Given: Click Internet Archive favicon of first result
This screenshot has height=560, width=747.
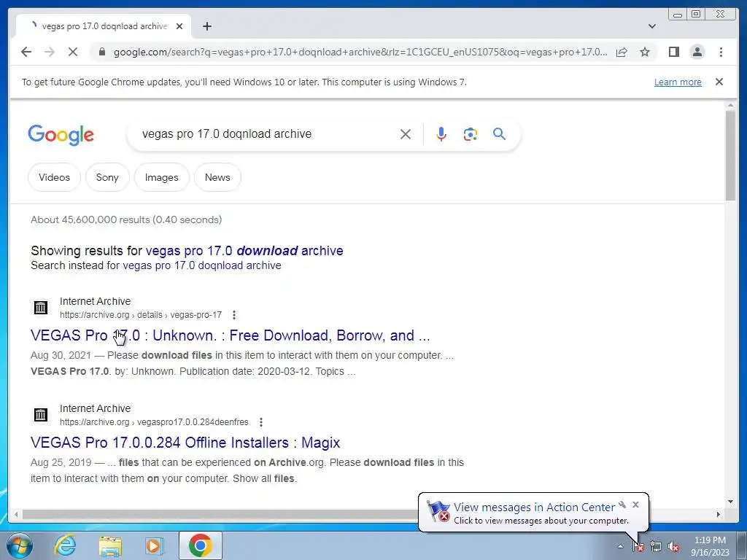Looking at the screenshot, I should tap(41, 308).
